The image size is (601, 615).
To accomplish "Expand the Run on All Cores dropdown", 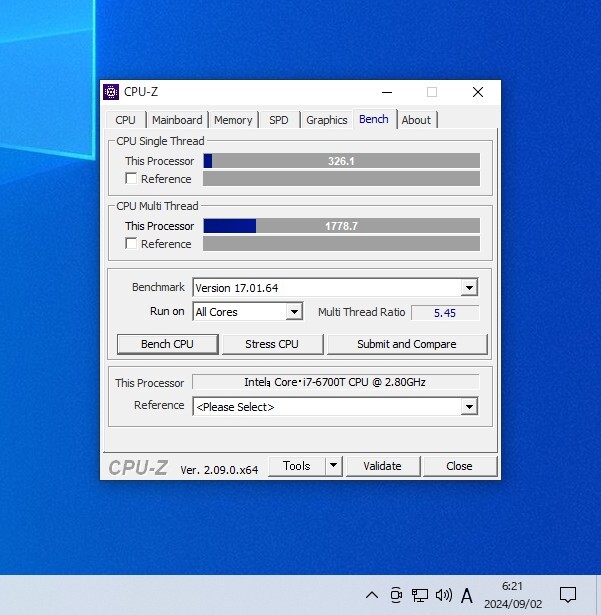I will click(x=294, y=312).
